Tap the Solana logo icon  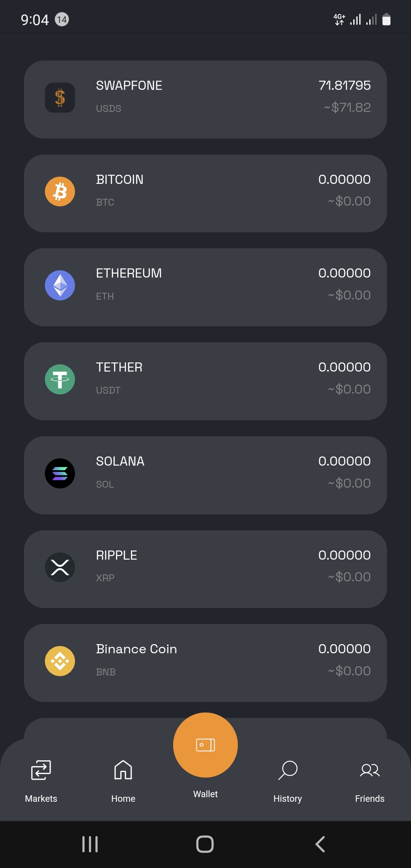60,474
